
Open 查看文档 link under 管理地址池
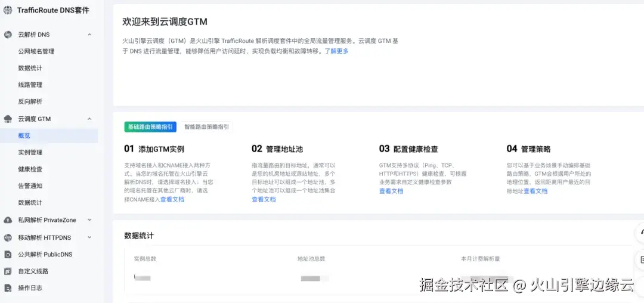pyautogui.click(x=264, y=200)
